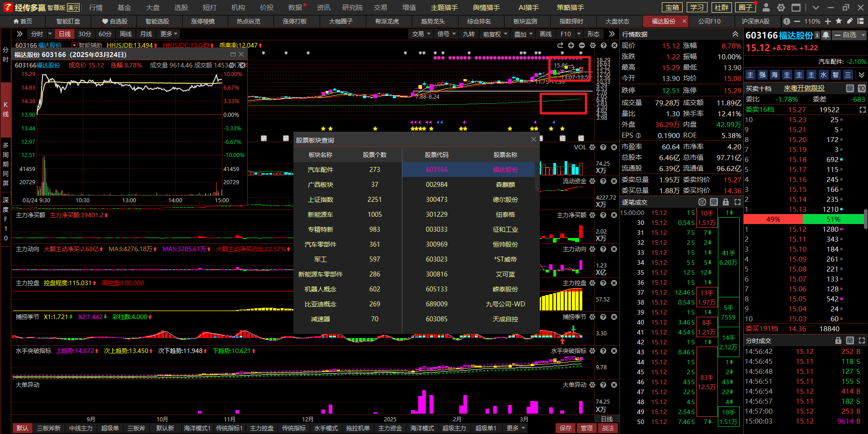Switch to the 公司F10 tab
868x434 pixels.
point(709,21)
